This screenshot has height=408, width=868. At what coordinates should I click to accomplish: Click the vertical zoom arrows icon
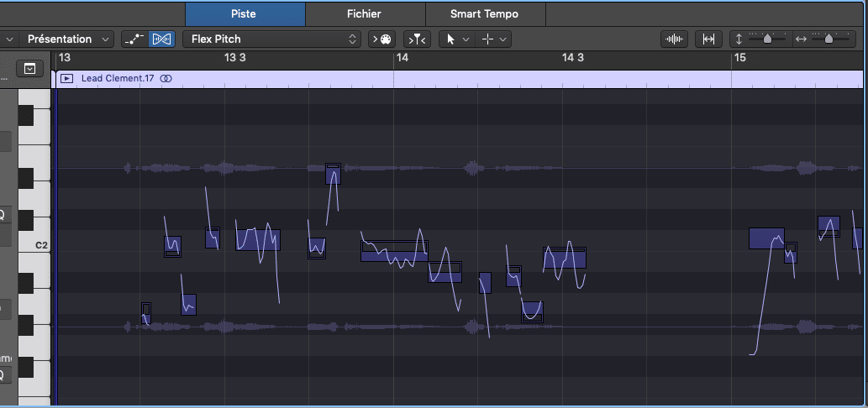(x=739, y=39)
